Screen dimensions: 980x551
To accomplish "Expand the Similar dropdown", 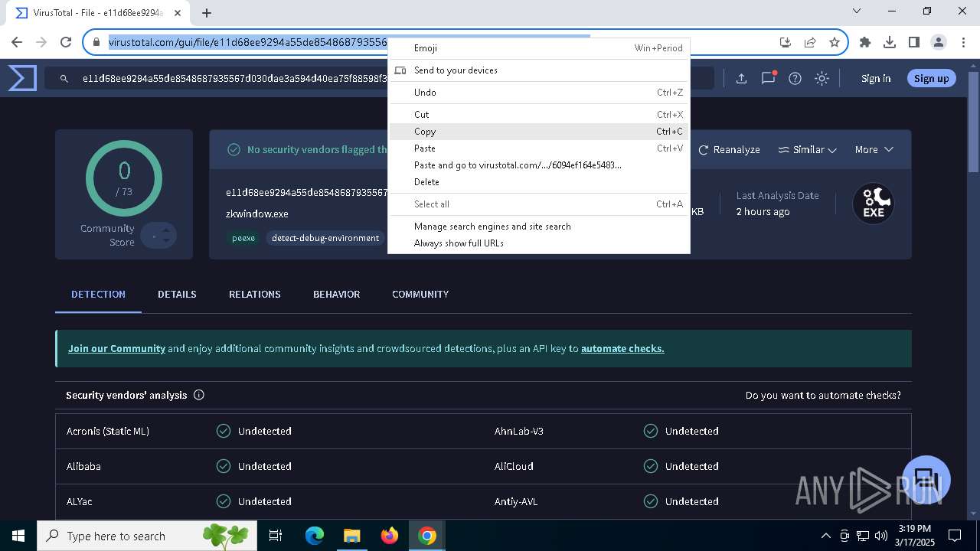I will pos(807,149).
